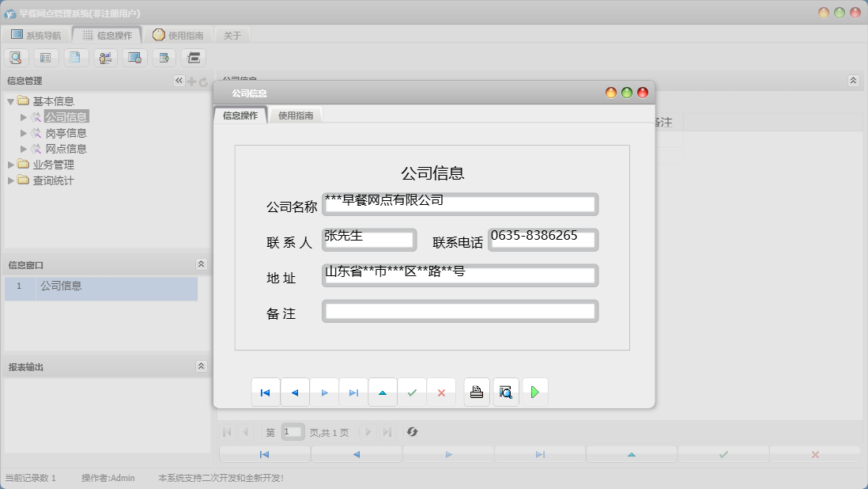Viewport: 868px width, 489px height.
Task: Refresh the page using the pager refresh icon
Action: pyautogui.click(x=410, y=431)
